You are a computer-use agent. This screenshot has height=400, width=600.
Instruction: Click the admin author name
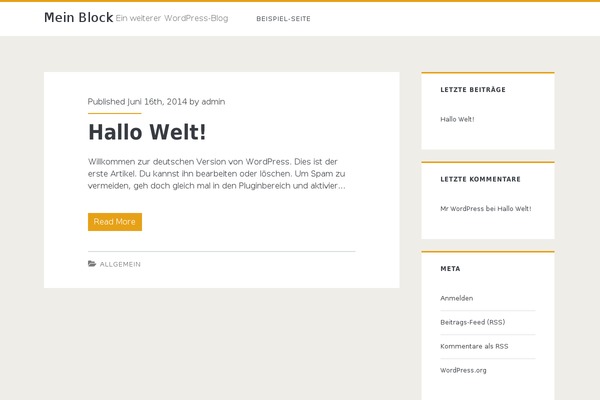pyautogui.click(x=213, y=101)
